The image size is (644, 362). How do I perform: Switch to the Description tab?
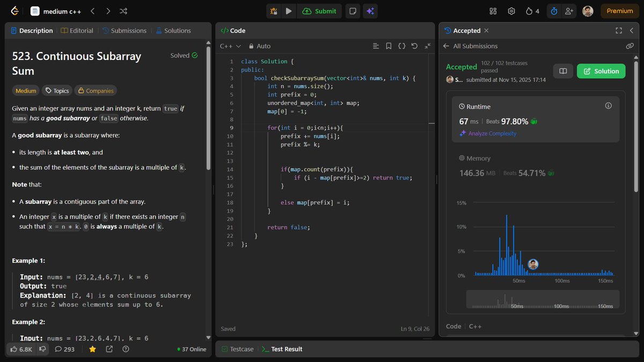(x=32, y=31)
